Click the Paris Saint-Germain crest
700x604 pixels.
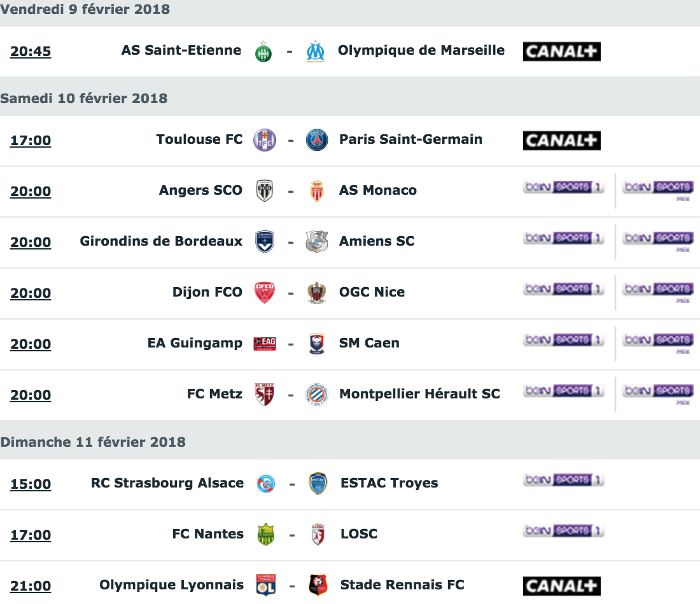click(x=317, y=140)
